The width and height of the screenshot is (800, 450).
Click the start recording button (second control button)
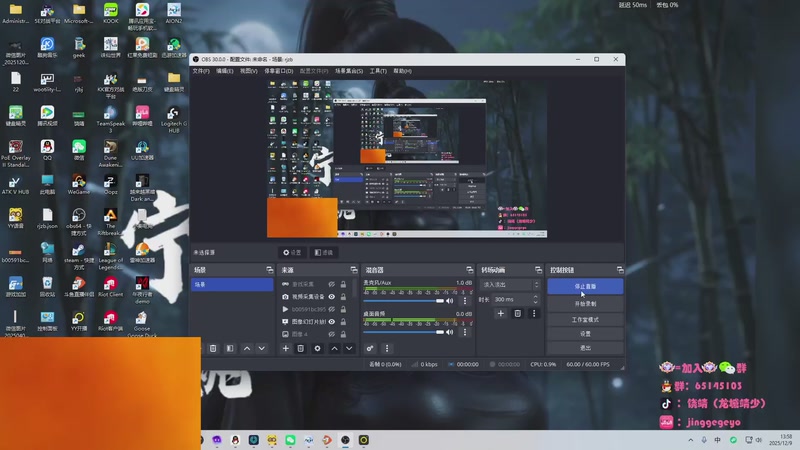(x=585, y=304)
